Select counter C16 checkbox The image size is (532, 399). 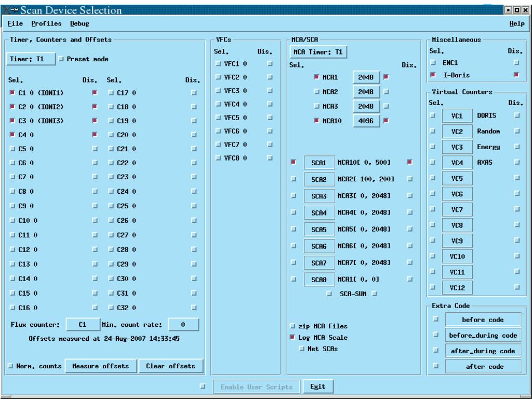(12, 308)
